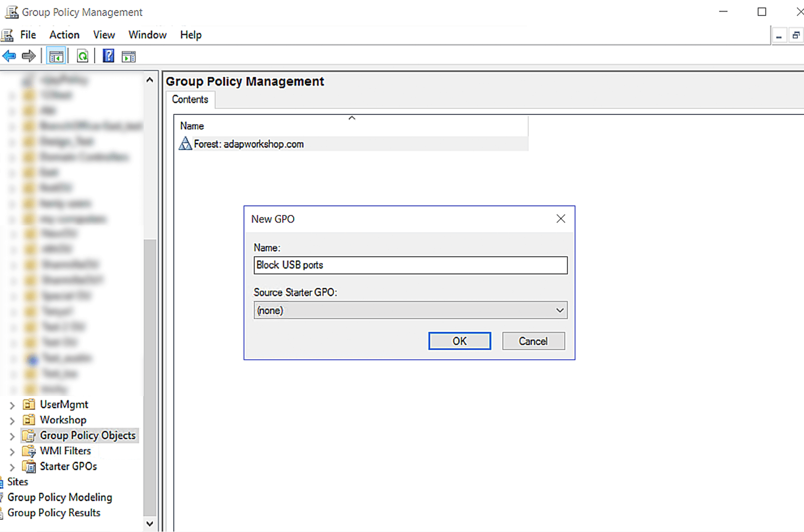804x532 pixels.
Task: Click the Forest icon beside adapworkshop.com
Action: click(x=185, y=144)
